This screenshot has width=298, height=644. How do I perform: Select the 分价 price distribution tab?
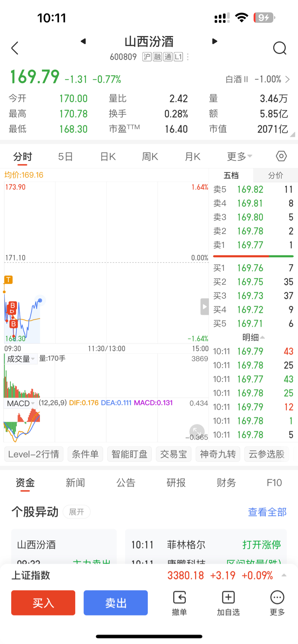click(275, 175)
